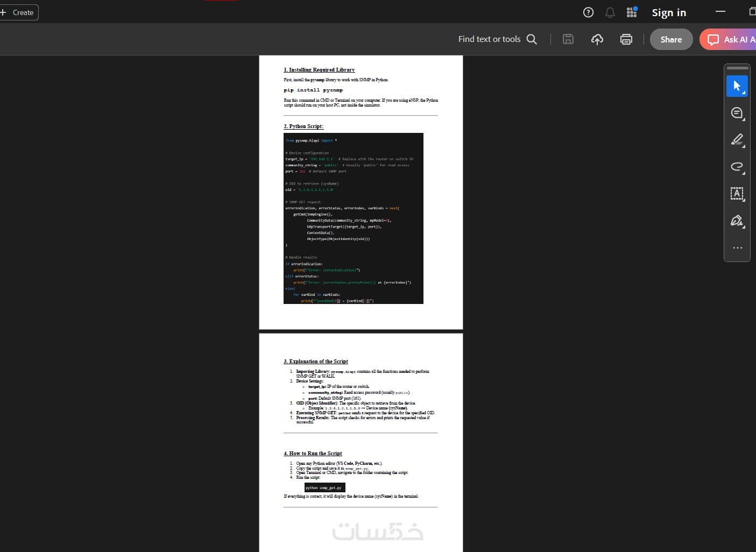Click the Save file icon
Image resolution: width=756 pixels, height=552 pixels.
(x=568, y=39)
